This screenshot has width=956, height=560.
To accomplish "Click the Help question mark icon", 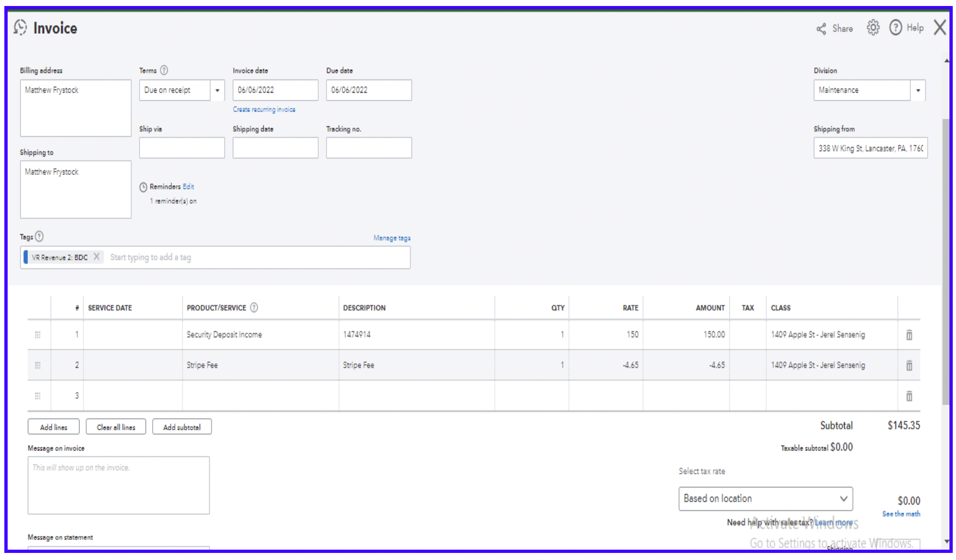I will coord(896,28).
